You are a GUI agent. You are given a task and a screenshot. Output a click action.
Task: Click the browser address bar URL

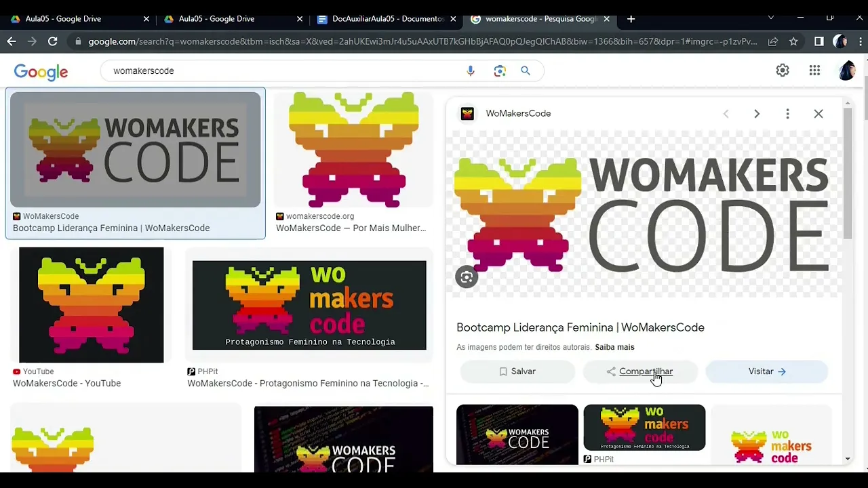click(422, 41)
